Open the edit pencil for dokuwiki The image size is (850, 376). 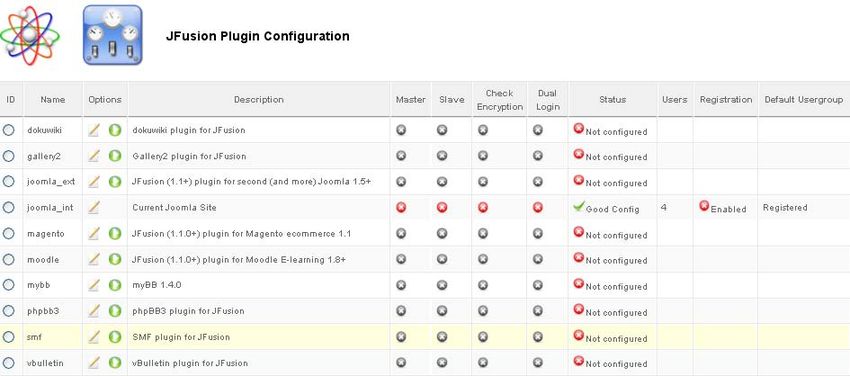point(94,130)
